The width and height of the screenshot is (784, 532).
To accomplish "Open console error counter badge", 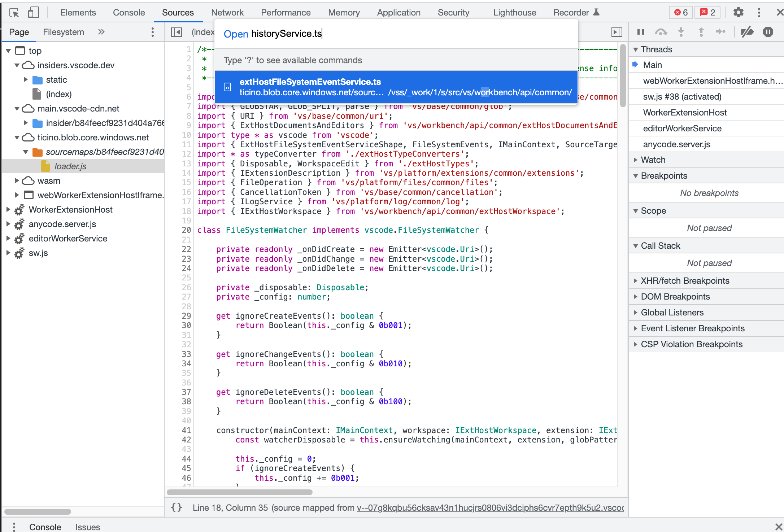I will point(681,12).
